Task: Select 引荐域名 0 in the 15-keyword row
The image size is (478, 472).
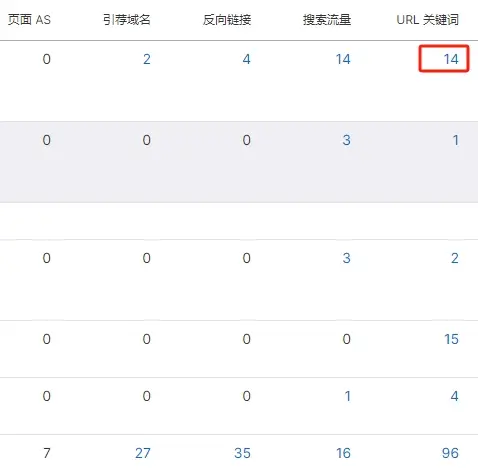Action: 147,339
